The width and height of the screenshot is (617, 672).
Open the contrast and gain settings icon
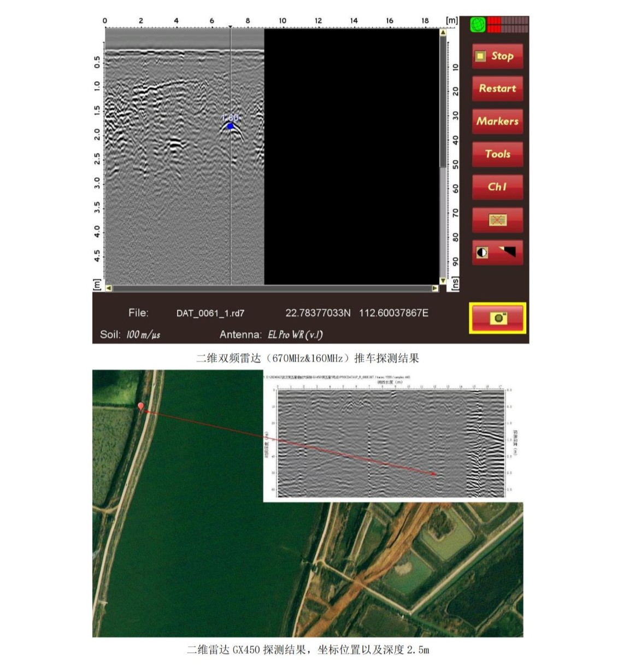(497, 252)
